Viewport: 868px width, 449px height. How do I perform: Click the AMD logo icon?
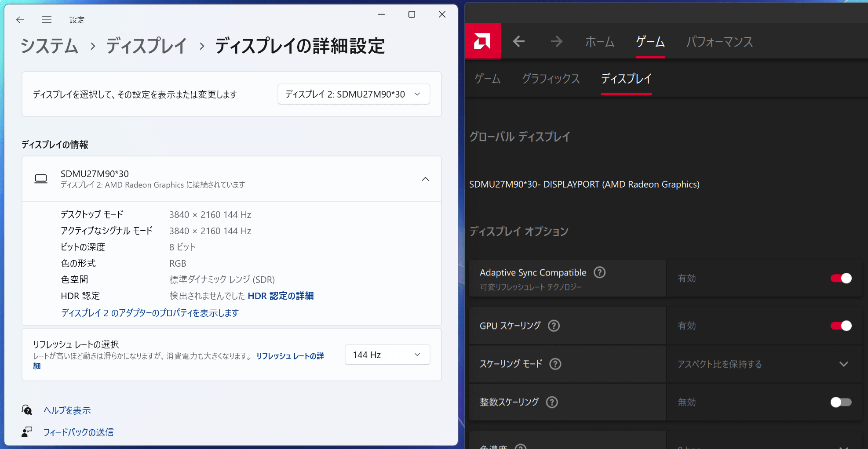482,41
